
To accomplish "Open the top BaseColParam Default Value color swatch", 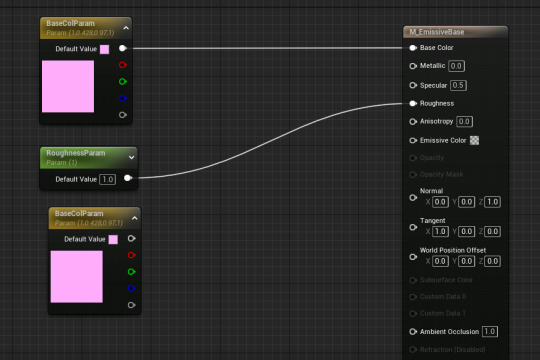I will tap(104, 49).
